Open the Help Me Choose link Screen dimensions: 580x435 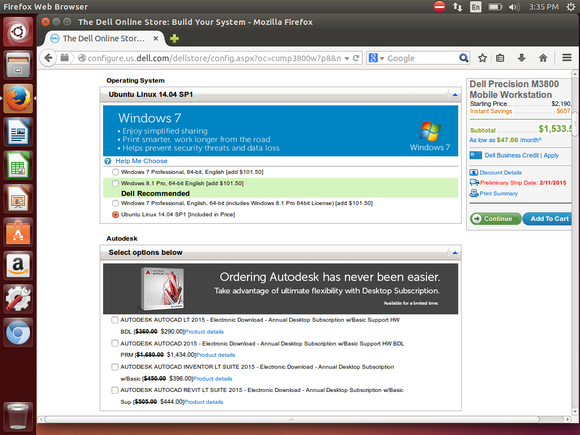[x=141, y=161]
